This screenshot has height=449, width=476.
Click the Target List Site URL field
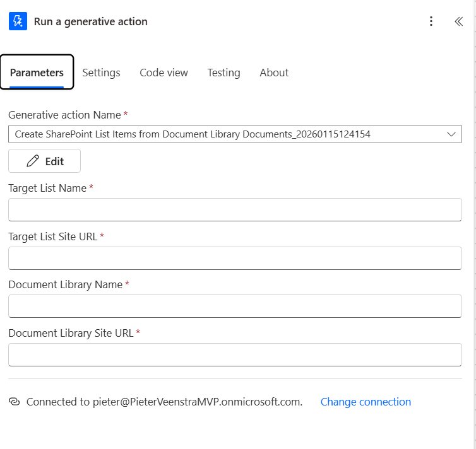click(235, 259)
